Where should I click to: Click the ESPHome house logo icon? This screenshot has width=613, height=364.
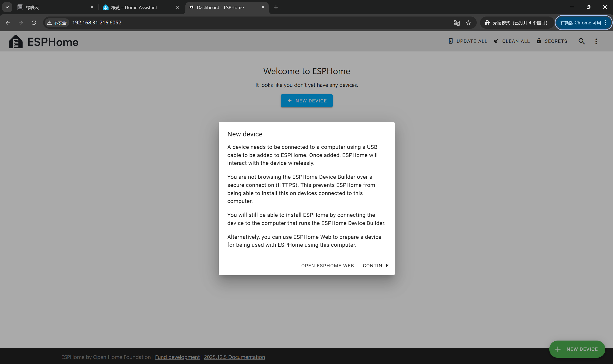coord(16,42)
